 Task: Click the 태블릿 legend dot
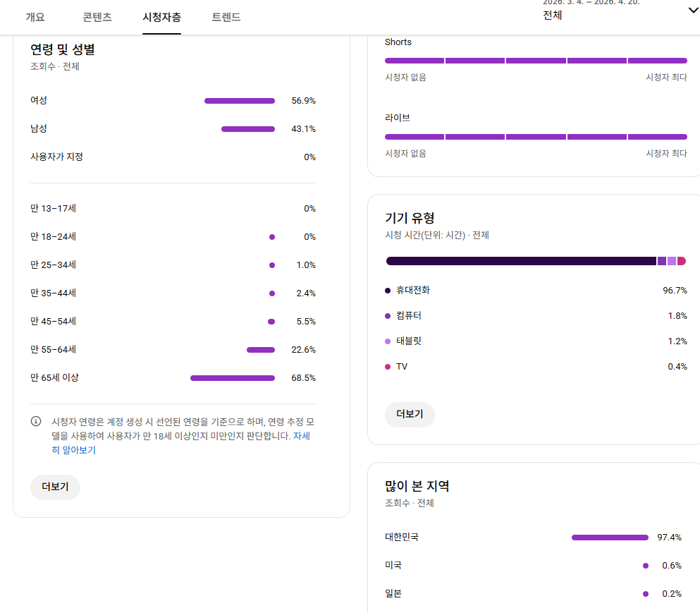click(x=388, y=341)
